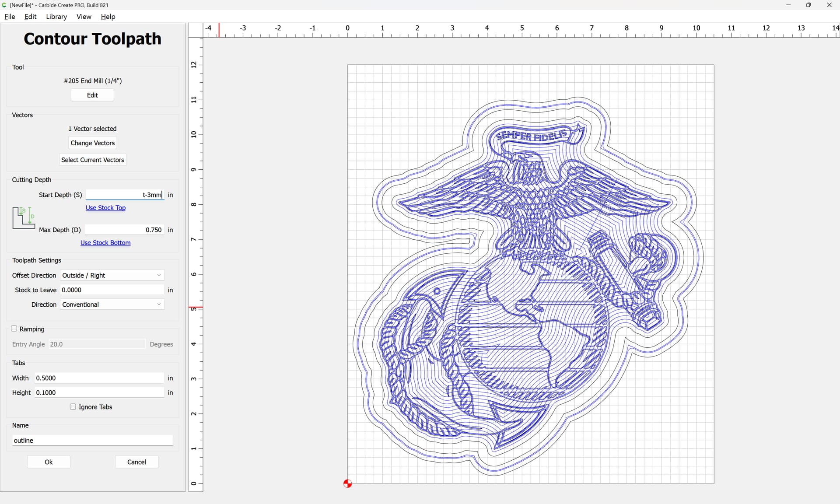Click the Tabs Height field
The height and width of the screenshot is (504, 840).
click(99, 393)
